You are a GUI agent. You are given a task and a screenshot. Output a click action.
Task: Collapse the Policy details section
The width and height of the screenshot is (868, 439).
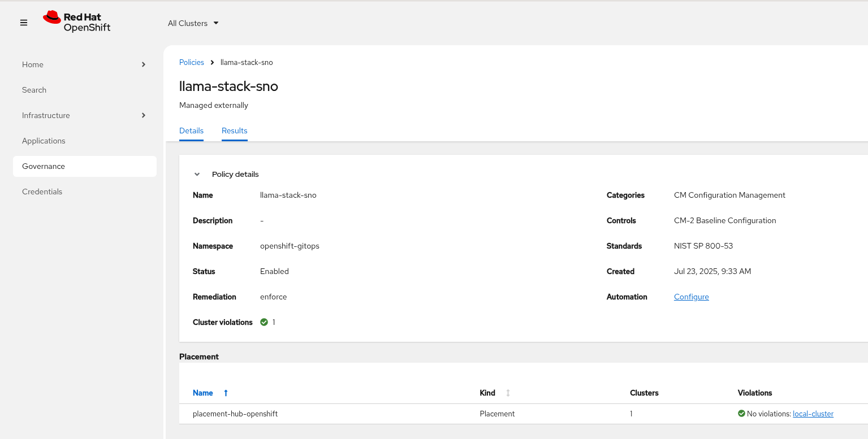point(197,174)
